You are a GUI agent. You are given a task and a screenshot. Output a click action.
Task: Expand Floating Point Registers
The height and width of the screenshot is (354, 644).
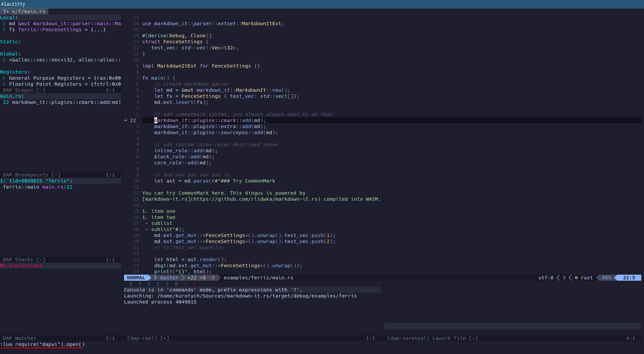[4, 84]
